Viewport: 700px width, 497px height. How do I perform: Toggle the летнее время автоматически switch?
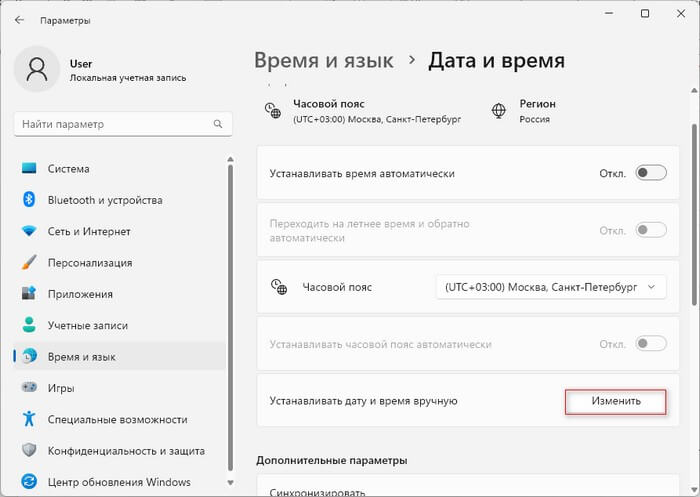(651, 230)
